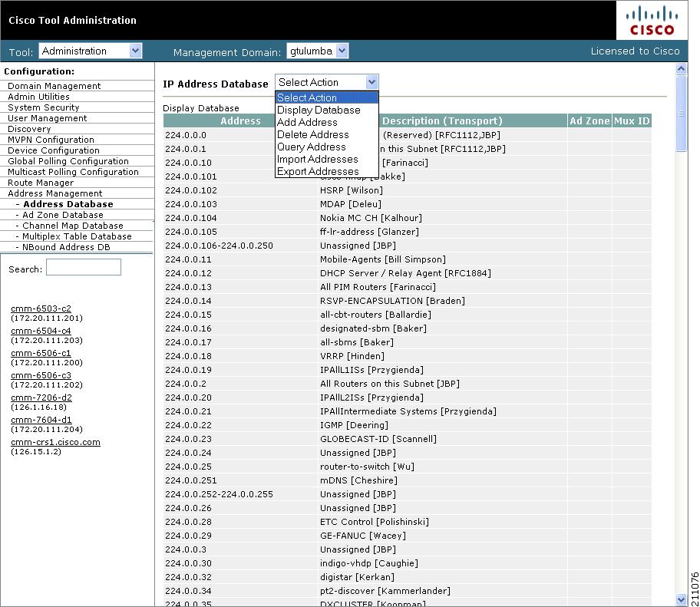Screen dimensions: 700x607
Task: Click scrollbar down arrow
Action: tap(681, 600)
